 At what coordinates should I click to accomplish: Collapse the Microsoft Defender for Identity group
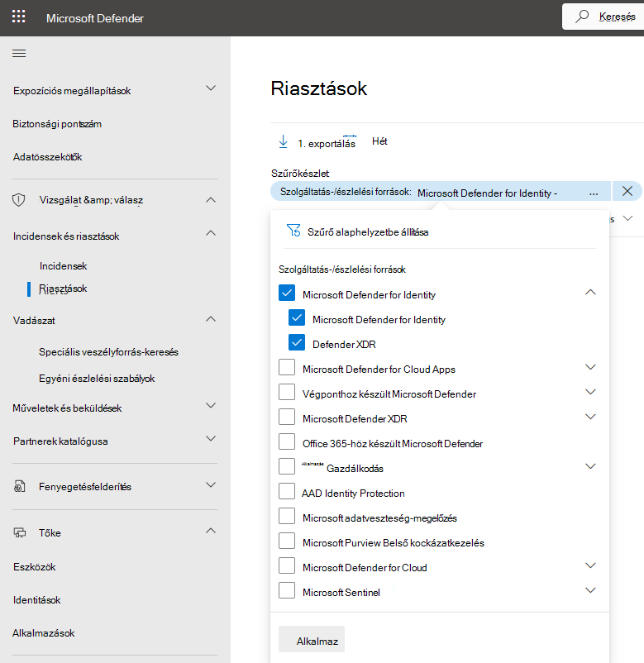coord(590,292)
